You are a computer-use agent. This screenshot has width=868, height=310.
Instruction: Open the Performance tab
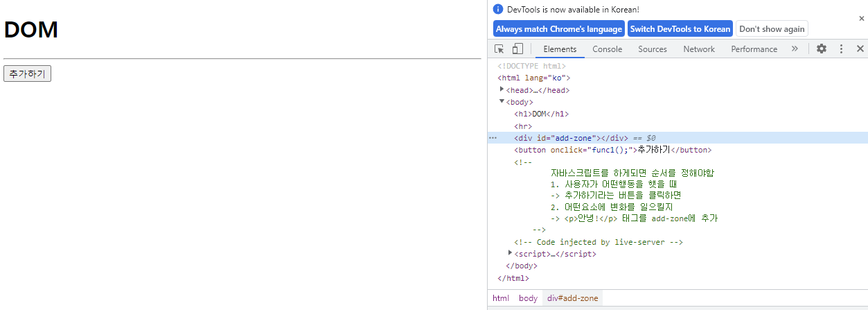pos(754,49)
